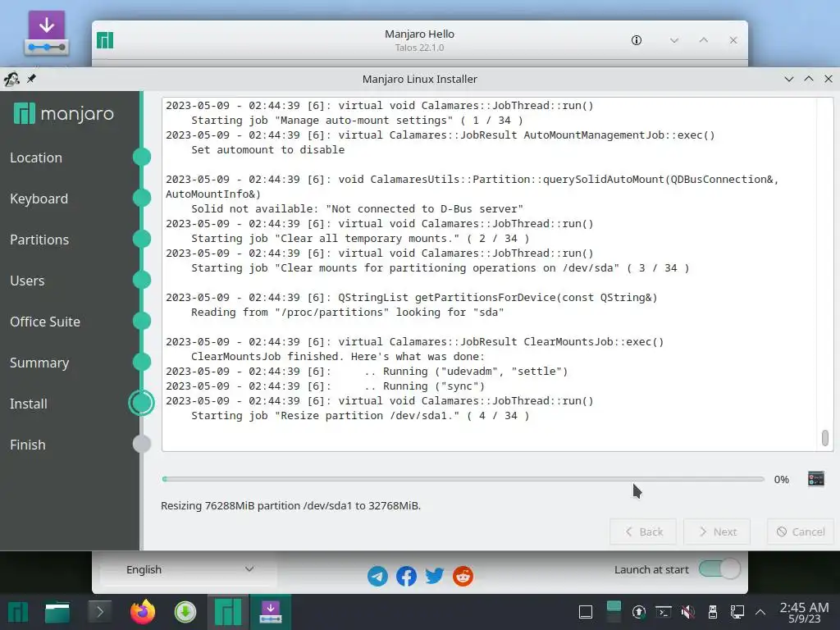
Task: Click the Manjaro logo in Hello title bar
Action: pos(105,40)
